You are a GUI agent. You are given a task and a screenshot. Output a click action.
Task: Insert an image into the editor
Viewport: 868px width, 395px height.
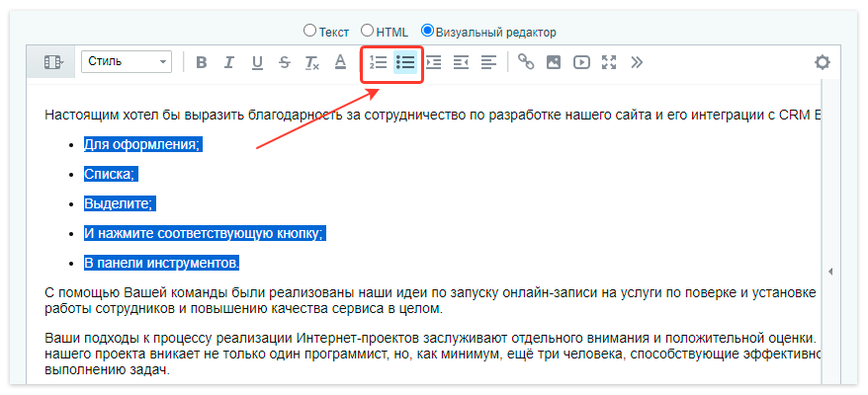(554, 62)
